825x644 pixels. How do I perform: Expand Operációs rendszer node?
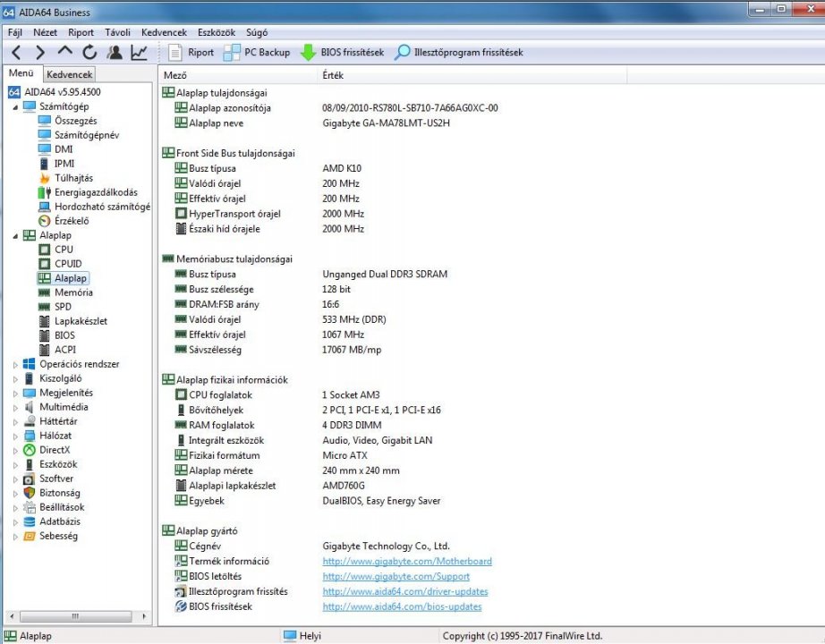pos(15,364)
